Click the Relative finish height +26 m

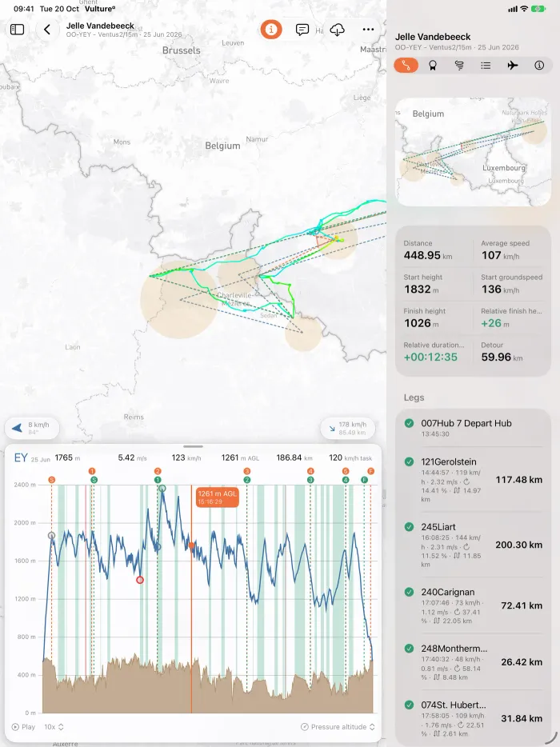[495, 323]
